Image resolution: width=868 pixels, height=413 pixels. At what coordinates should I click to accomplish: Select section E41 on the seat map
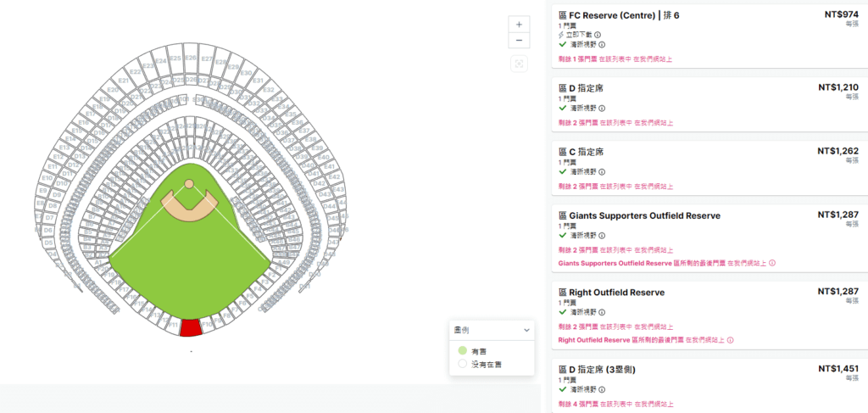pyautogui.click(x=330, y=166)
